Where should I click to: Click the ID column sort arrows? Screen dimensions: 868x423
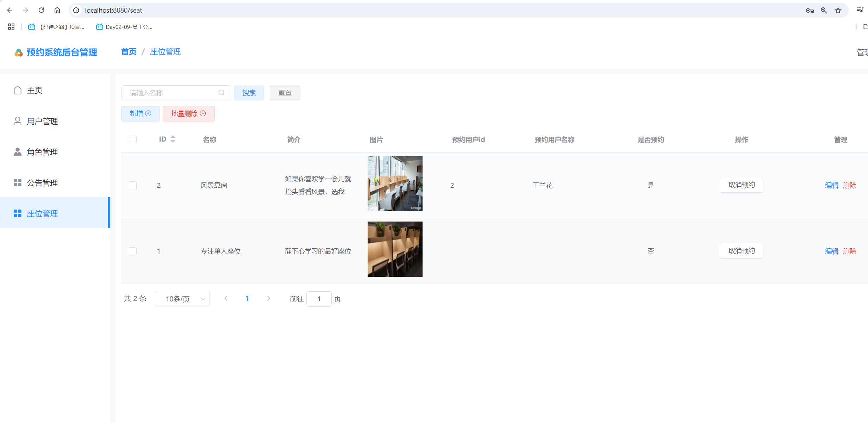coord(173,139)
